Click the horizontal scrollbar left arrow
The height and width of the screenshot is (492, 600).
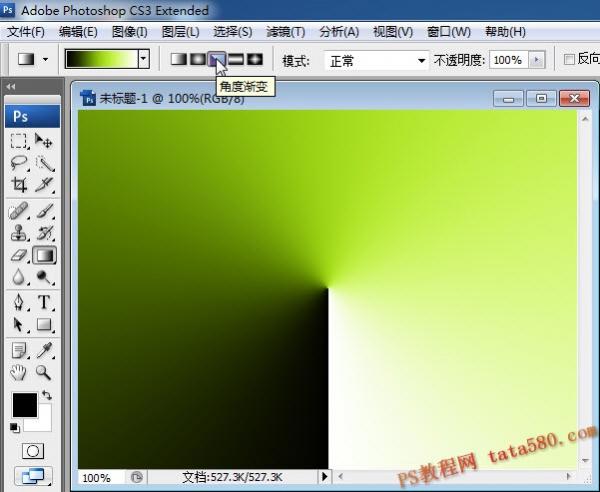340,476
